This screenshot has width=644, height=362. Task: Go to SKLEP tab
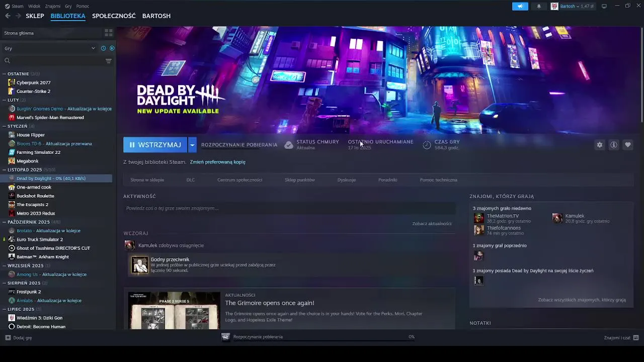35,16
